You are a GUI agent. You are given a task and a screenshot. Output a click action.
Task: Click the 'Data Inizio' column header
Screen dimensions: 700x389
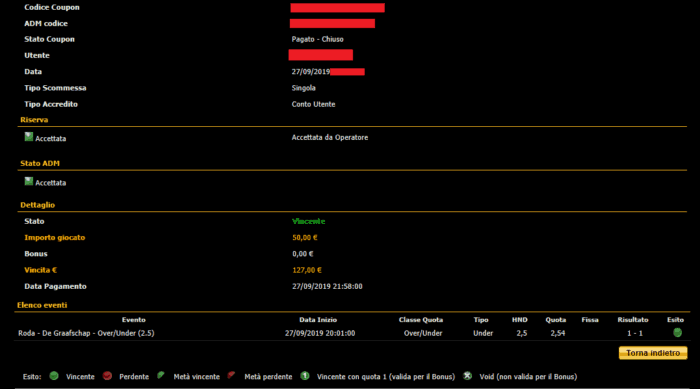coord(318,320)
